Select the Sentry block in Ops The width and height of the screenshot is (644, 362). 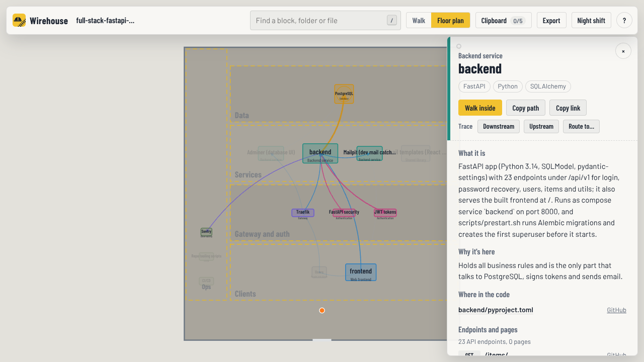point(206,232)
